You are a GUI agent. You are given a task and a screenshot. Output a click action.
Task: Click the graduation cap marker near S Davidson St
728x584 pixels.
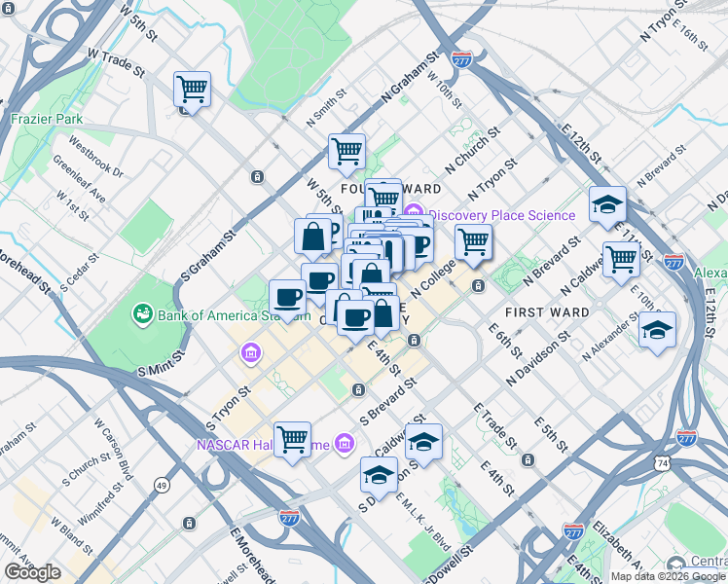tap(380, 476)
